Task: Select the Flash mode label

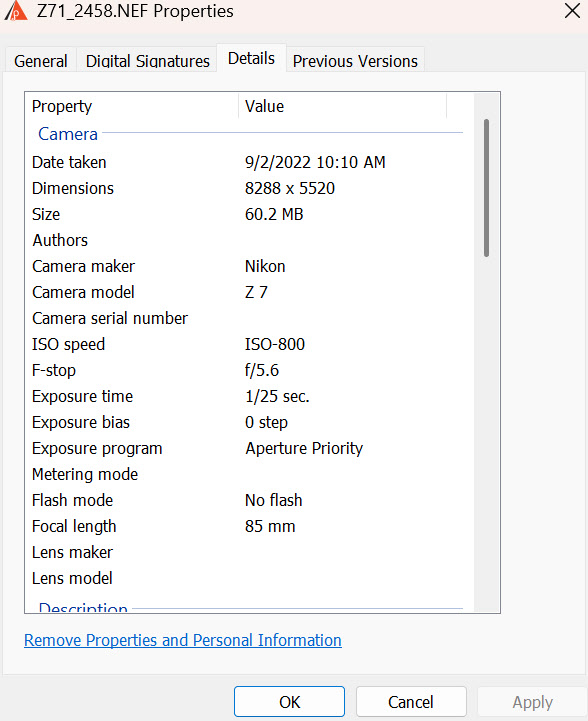Action: [72, 500]
